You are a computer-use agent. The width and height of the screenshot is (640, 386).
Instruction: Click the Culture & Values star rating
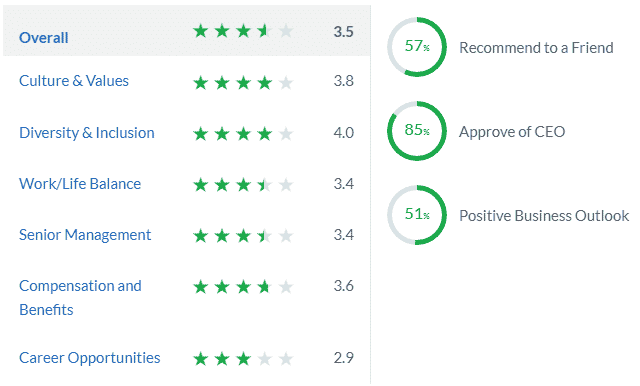[243, 83]
